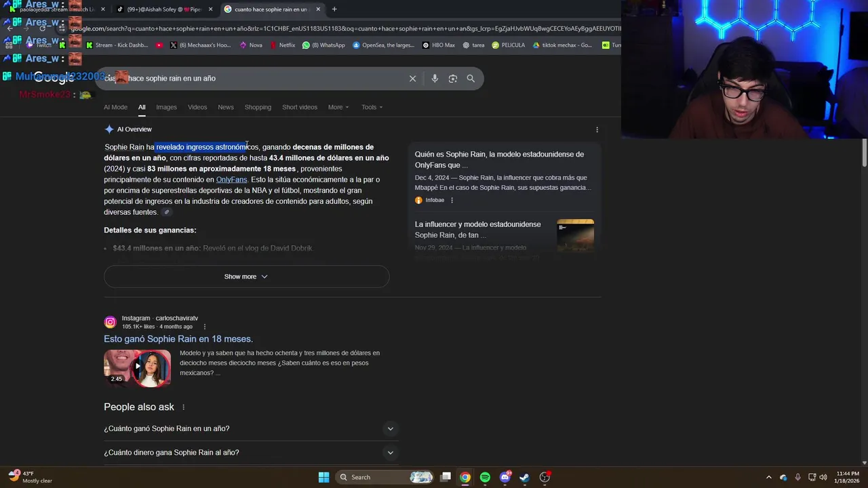Show hidden system tray icons chevron
The height and width of the screenshot is (488, 868).
pos(768,477)
